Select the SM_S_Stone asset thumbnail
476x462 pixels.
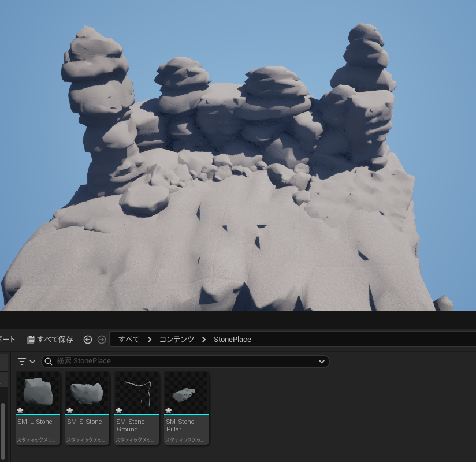point(87,393)
